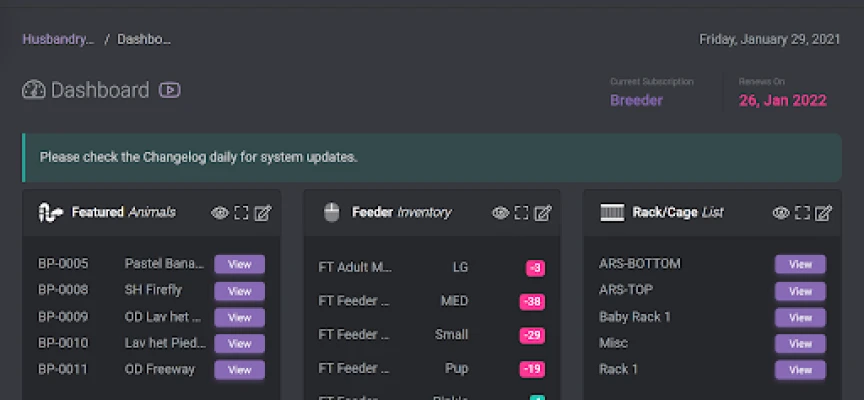
Task: Edit the Featured Animals panel
Action: click(263, 212)
